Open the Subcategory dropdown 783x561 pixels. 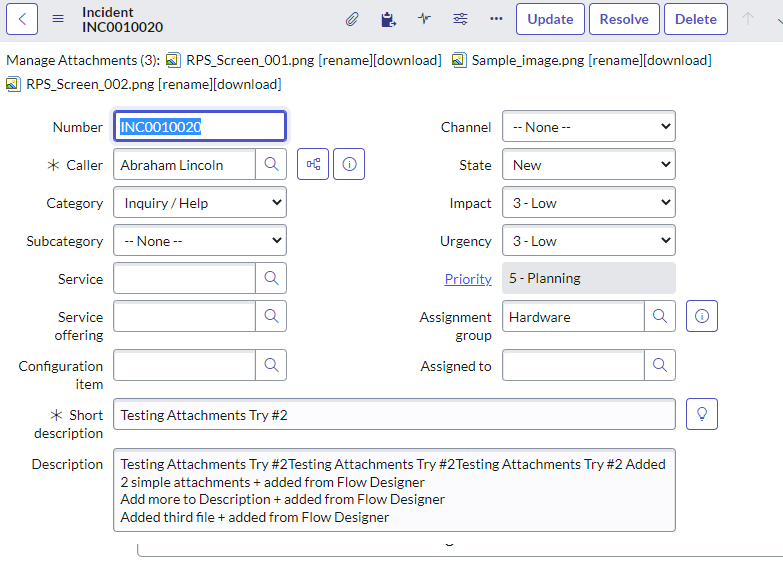click(x=200, y=240)
